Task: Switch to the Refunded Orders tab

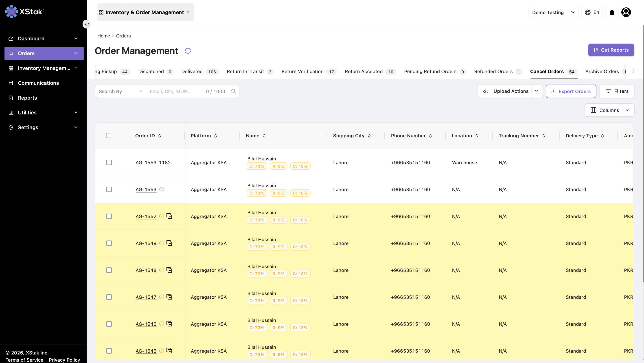Action: click(498, 72)
